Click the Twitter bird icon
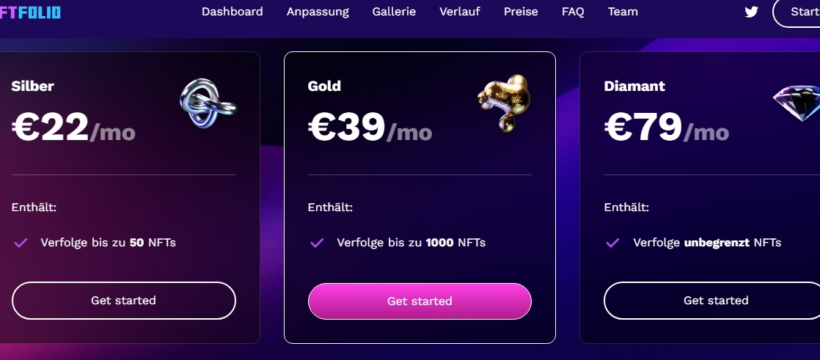820x360 pixels. (x=751, y=12)
